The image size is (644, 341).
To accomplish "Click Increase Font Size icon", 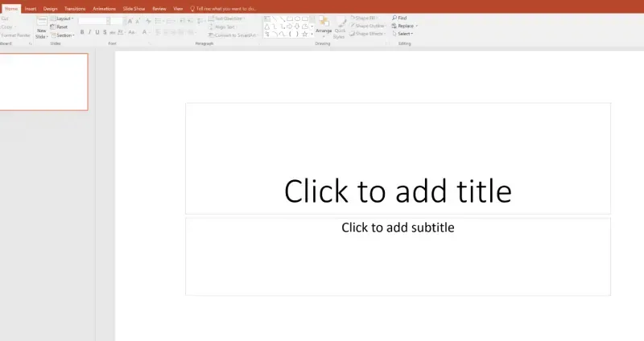I will (130, 21).
